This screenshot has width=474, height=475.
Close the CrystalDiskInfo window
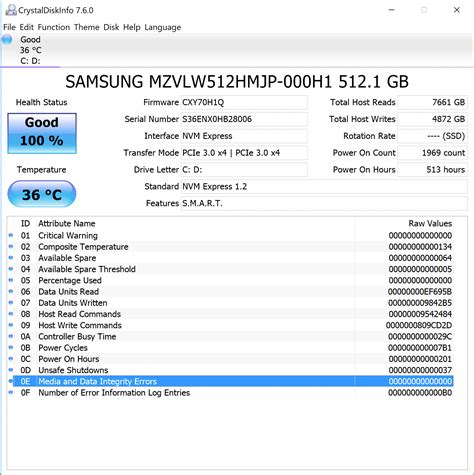click(457, 10)
